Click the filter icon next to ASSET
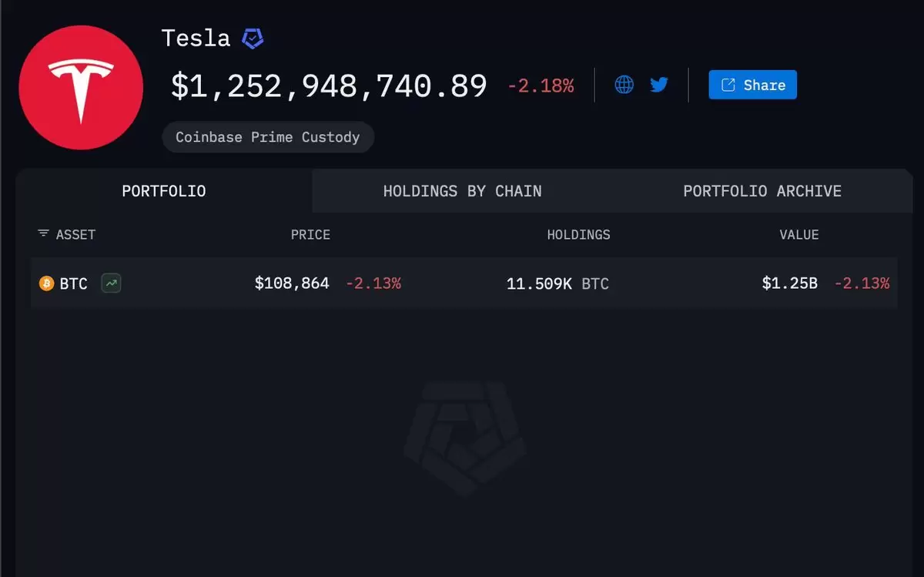Screen dimensions: 924x577 (x=43, y=234)
